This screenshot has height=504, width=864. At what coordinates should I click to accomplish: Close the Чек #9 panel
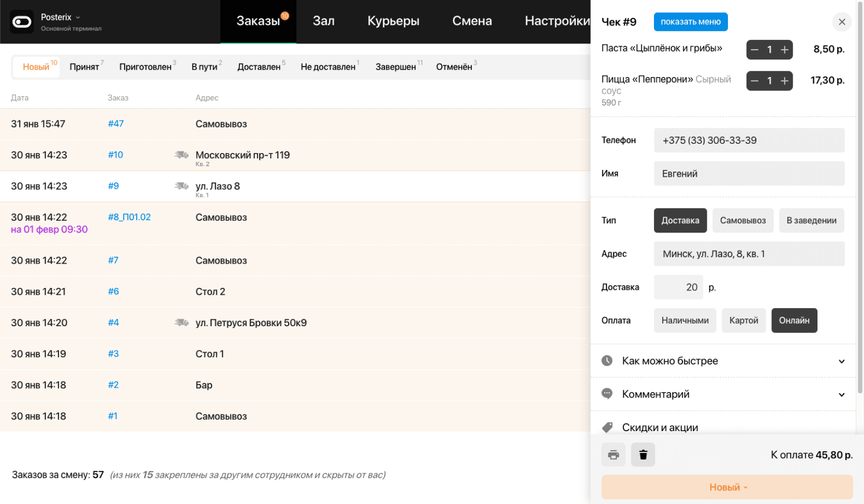coord(842,22)
